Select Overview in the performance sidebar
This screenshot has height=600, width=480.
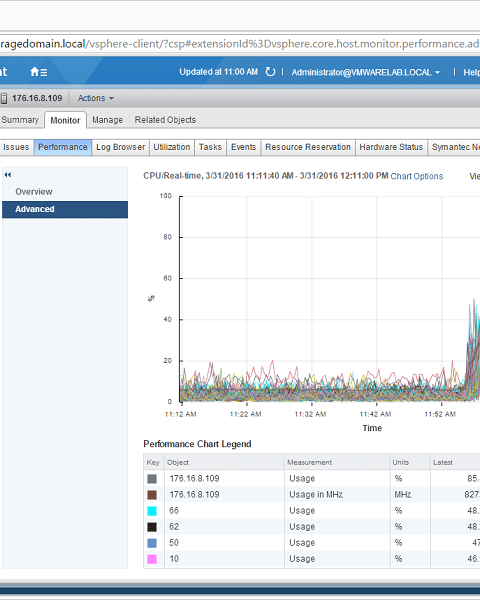click(x=65, y=192)
